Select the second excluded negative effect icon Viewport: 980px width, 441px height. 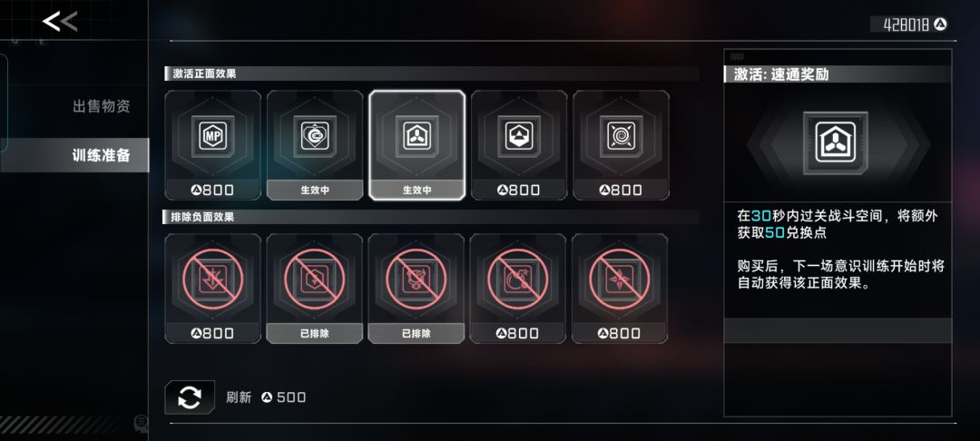(314, 279)
